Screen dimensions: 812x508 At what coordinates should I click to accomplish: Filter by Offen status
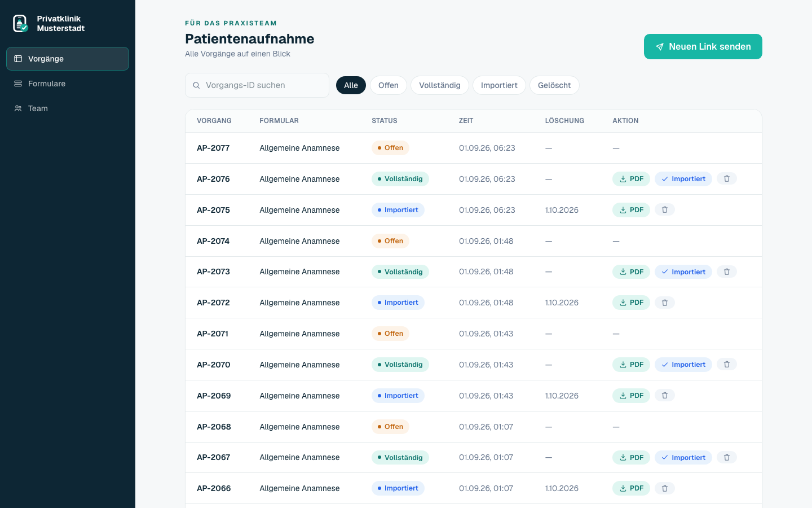coord(389,85)
